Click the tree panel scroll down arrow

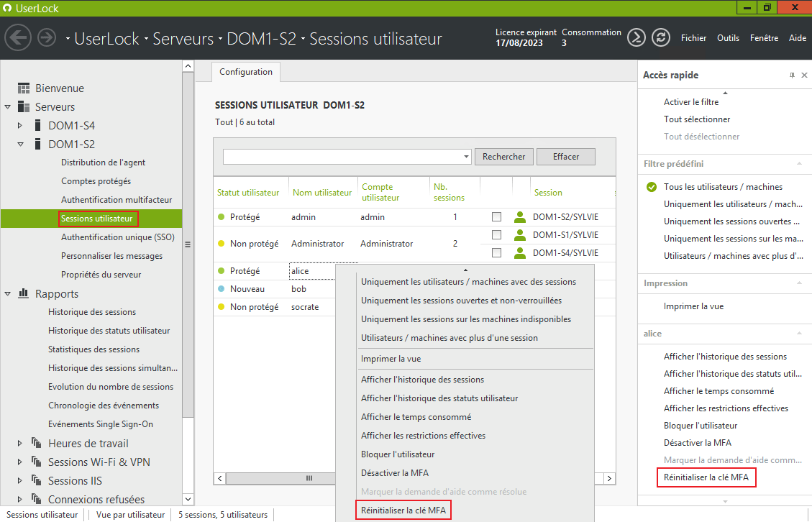coord(188,499)
